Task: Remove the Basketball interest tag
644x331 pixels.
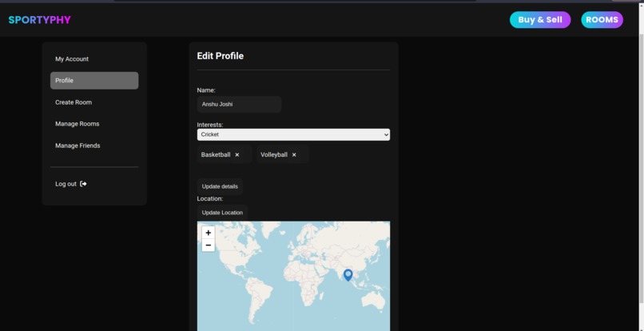Action: [x=237, y=155]
